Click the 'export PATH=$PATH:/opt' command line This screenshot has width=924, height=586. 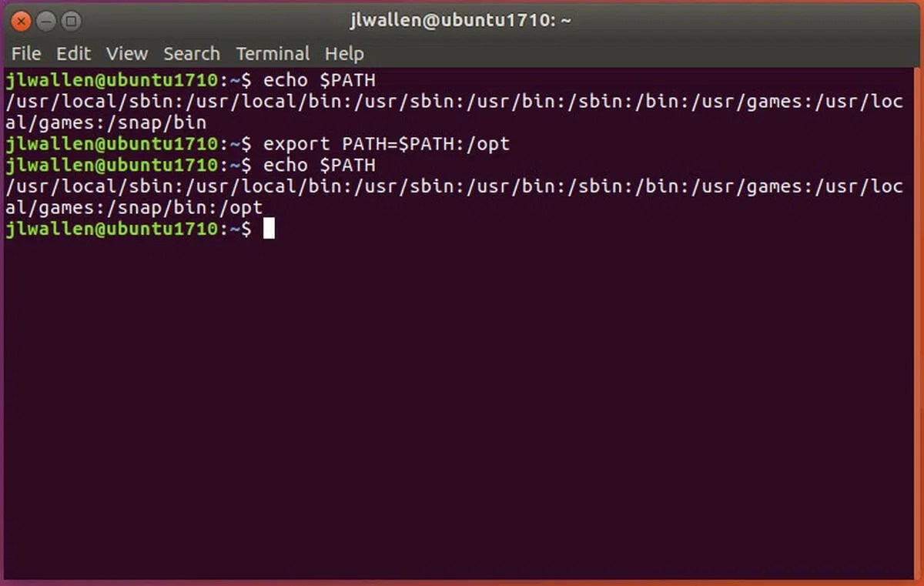pyautogui.click(x=385, y=143)
